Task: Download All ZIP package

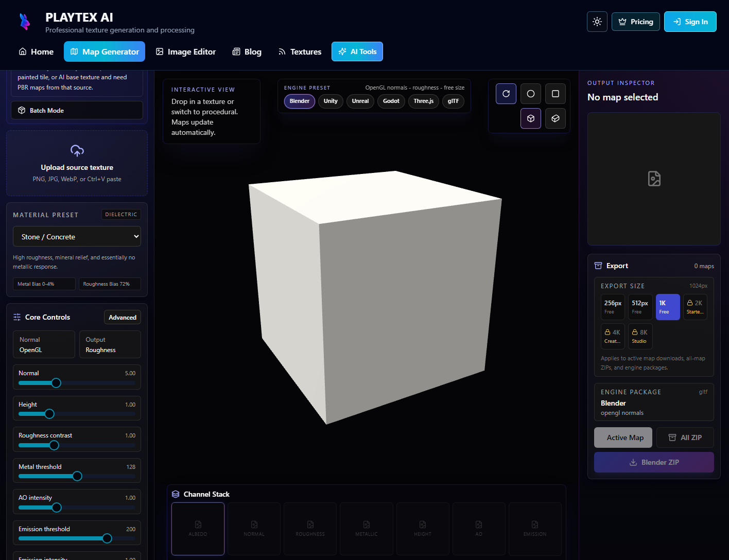Action: point(685,437)
